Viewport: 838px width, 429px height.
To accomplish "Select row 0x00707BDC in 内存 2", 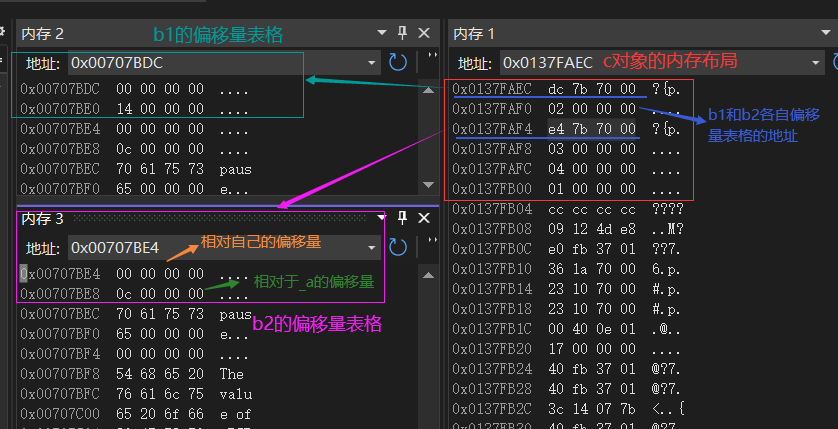I will click(x=136, y=89).
